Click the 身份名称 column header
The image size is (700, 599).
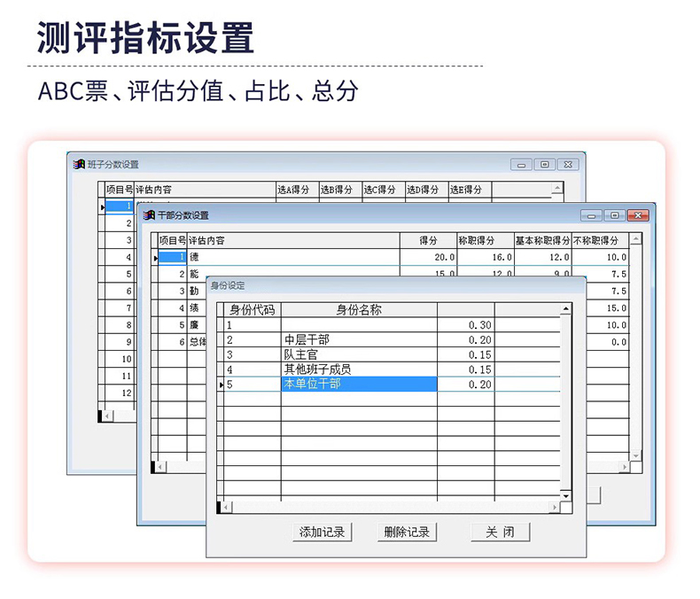click(x=359, y=310)
